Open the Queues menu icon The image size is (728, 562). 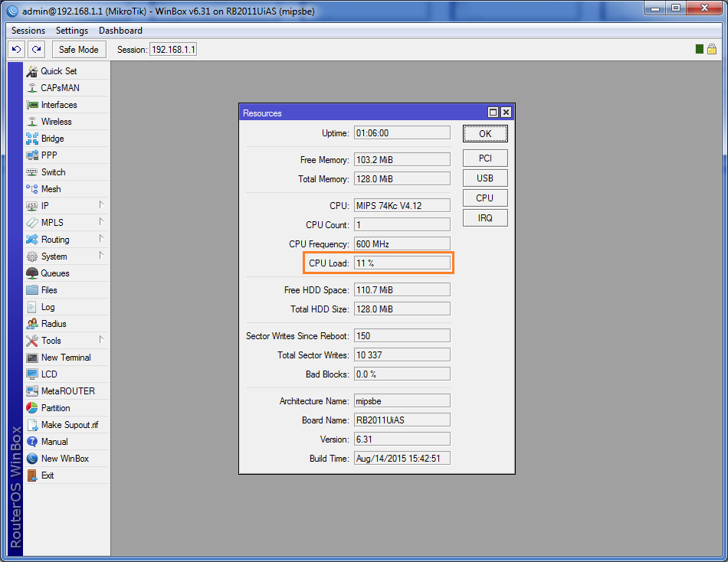pyautogui.click(x=32, y=273)
